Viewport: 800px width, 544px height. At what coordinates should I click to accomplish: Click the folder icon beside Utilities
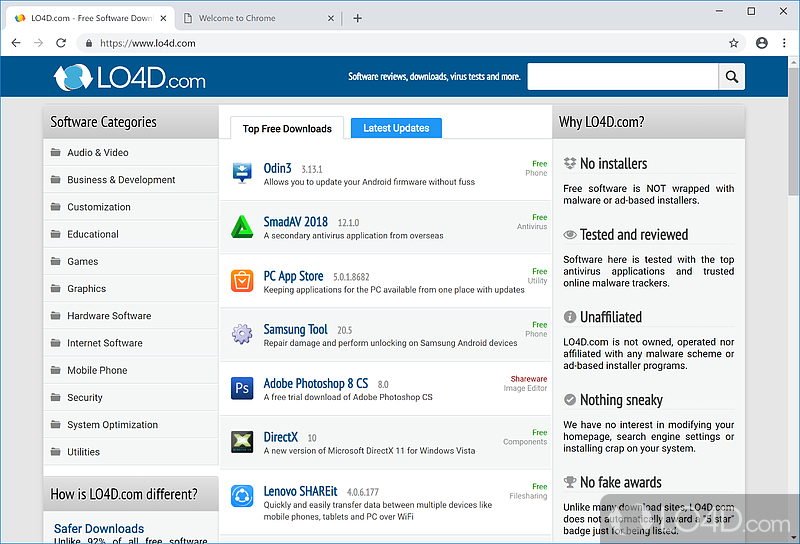pos(56,452)
